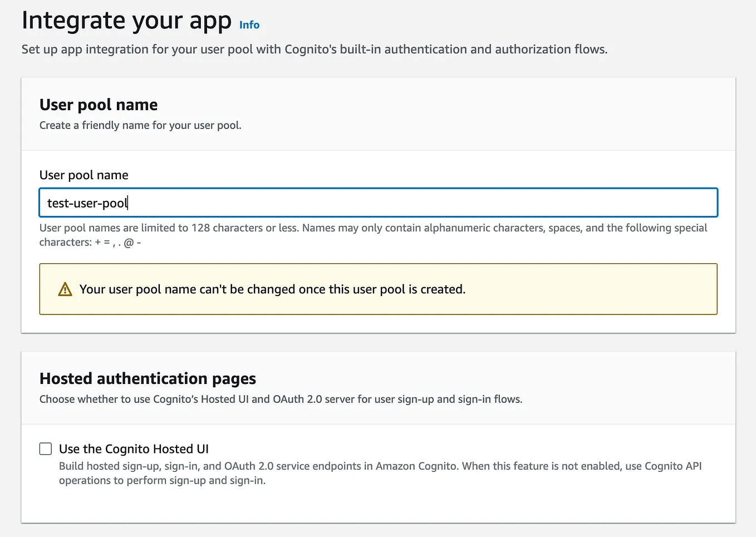Click the 'Use the Cognito Hosted UI' label text

click(x=134, y=449)
